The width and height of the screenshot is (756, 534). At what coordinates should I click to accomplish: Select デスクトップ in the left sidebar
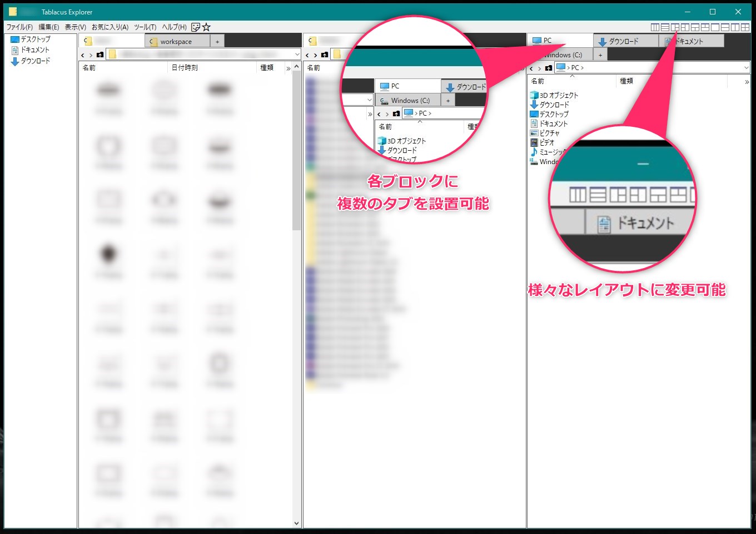[x=31, y=39]
